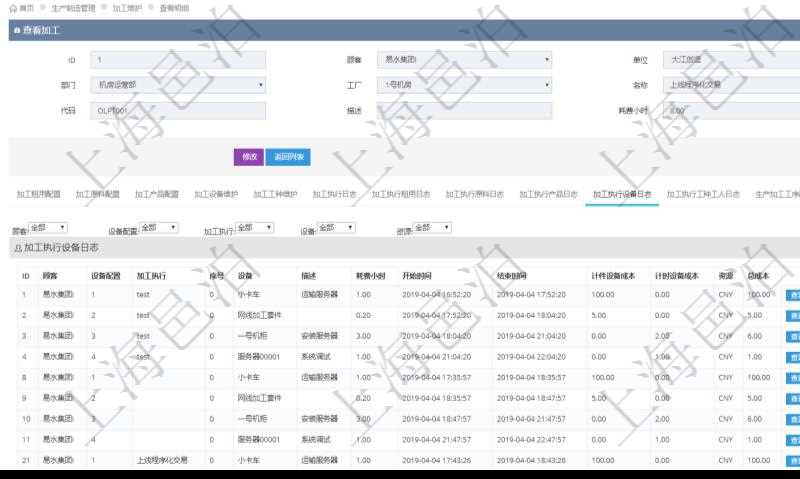Screen dimensions: 800x479
Task: Click 服务器00001 in row ID 4
Action: 259,357
